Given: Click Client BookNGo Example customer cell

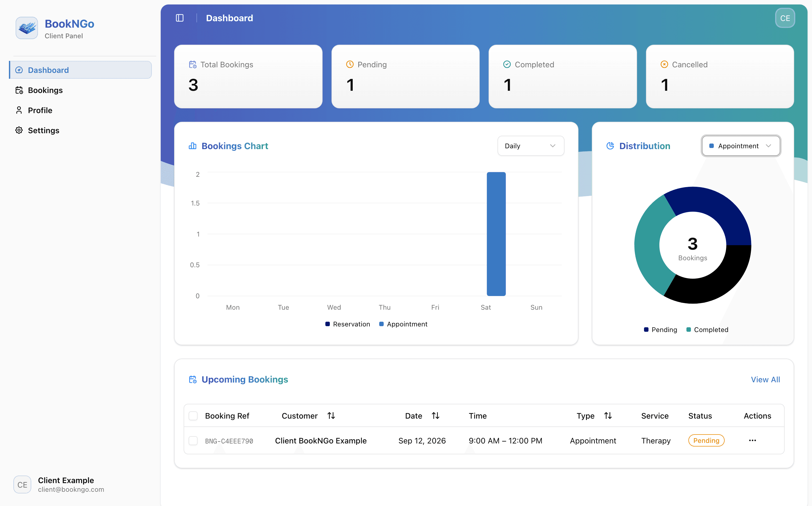Looking at the screenshot, I should pyautogui.click(x=321, y=441).
